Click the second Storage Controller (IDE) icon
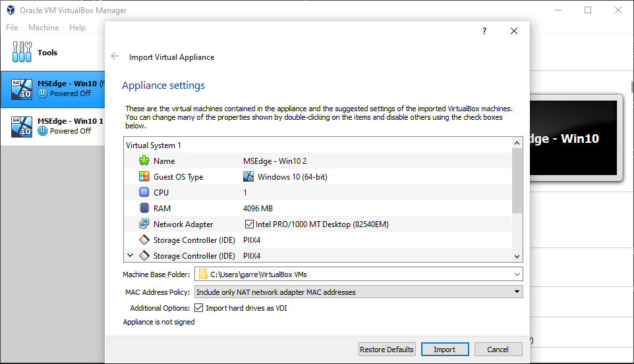The width and height of the screenshot is (634, 364). click(144, 255)
